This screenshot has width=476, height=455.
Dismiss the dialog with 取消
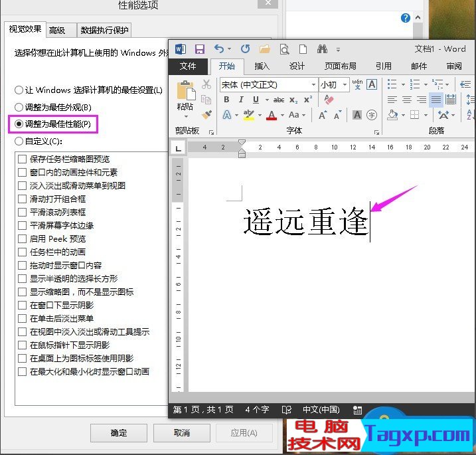click(182, 433)
